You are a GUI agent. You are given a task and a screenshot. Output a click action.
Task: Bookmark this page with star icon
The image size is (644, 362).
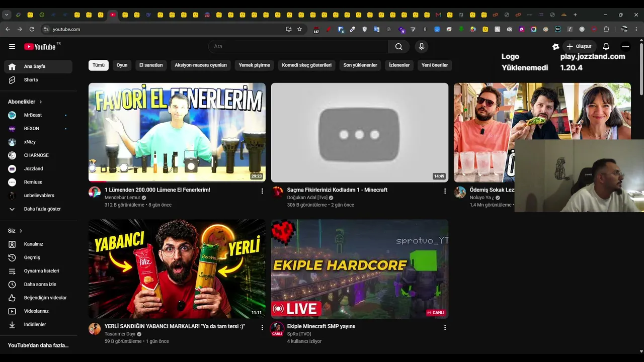[299, 29]
